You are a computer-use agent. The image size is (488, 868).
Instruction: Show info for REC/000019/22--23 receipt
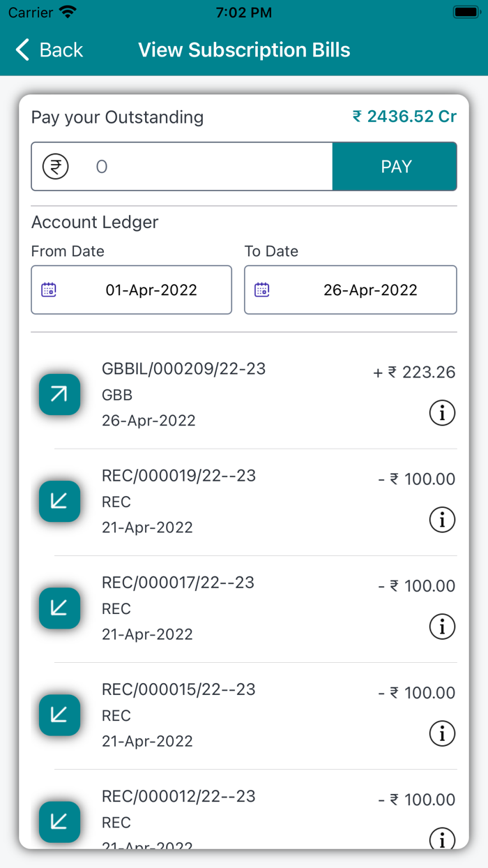click(442, 520)
